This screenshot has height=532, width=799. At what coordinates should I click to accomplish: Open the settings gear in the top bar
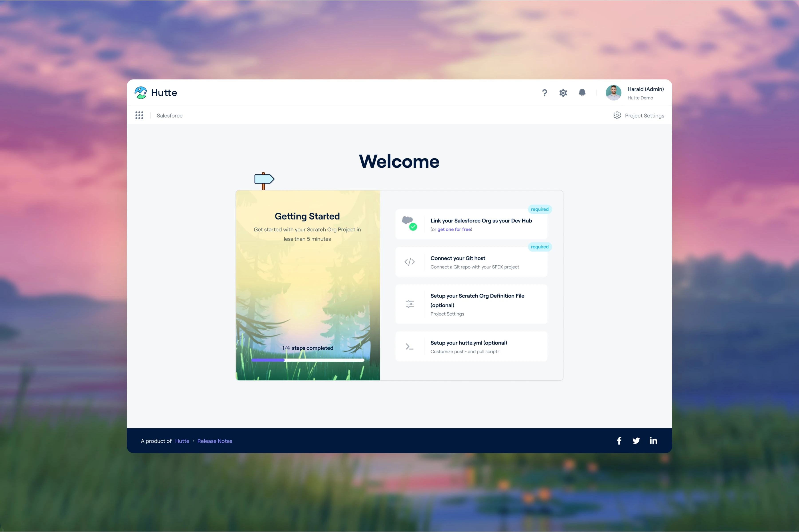(563, 92)
